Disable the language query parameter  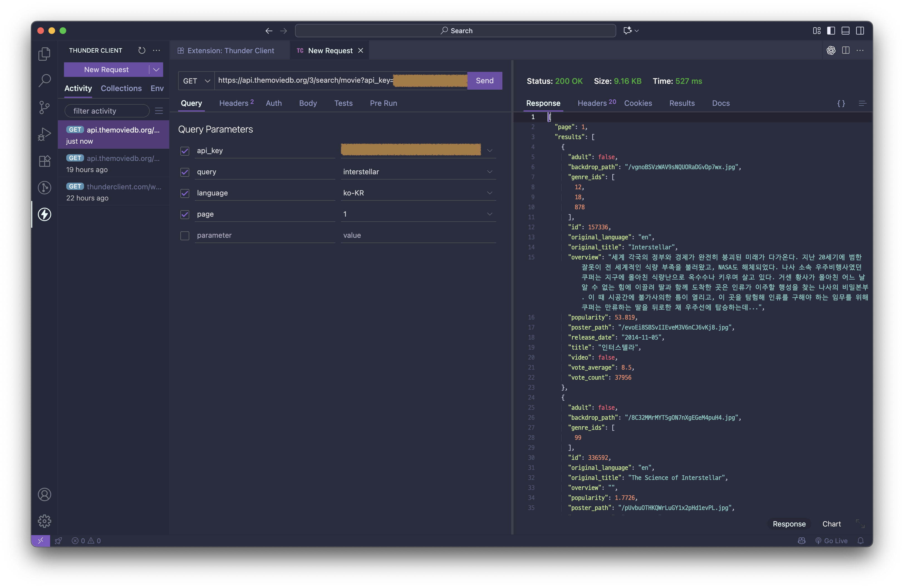(x=185, y=193)
